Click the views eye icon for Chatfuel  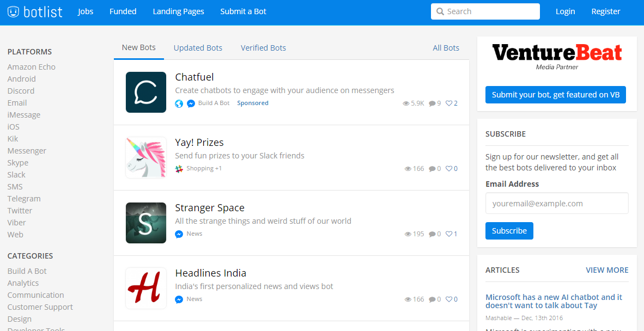point(406,103)
